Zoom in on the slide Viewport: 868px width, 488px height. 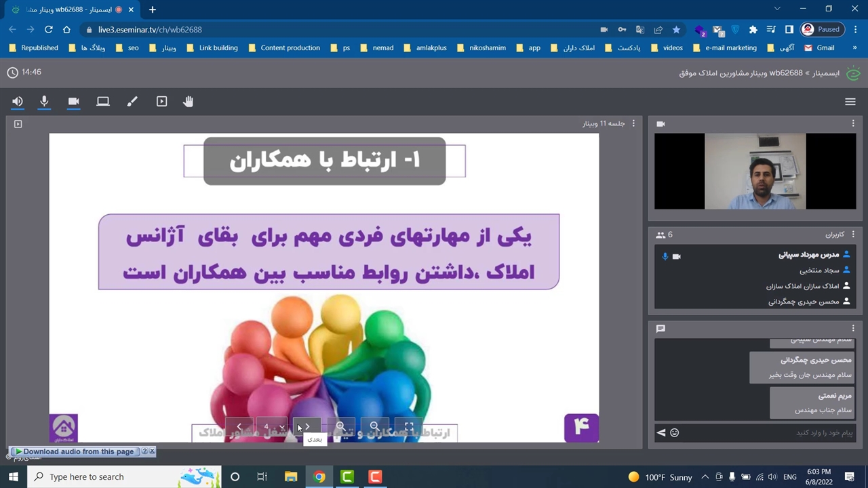pyautogui.click(x=340, y=426)
